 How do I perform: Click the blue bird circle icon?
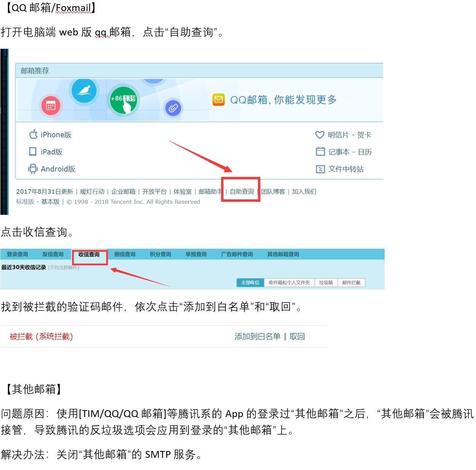pos(84,90)
